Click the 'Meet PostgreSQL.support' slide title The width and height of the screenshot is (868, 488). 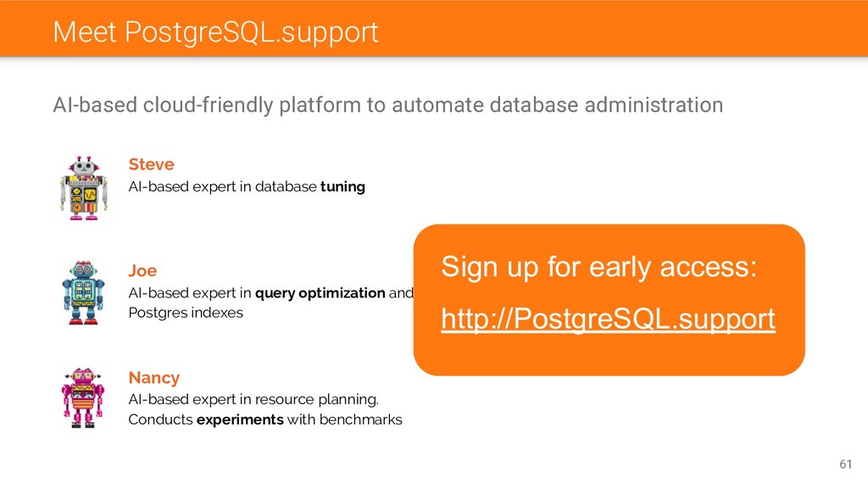coord(215,31)
